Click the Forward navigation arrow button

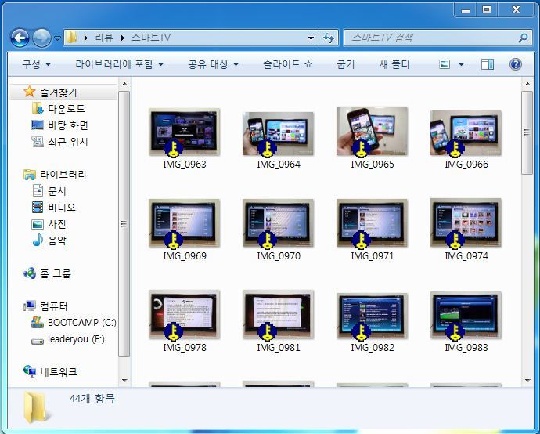tap(42, 37)
